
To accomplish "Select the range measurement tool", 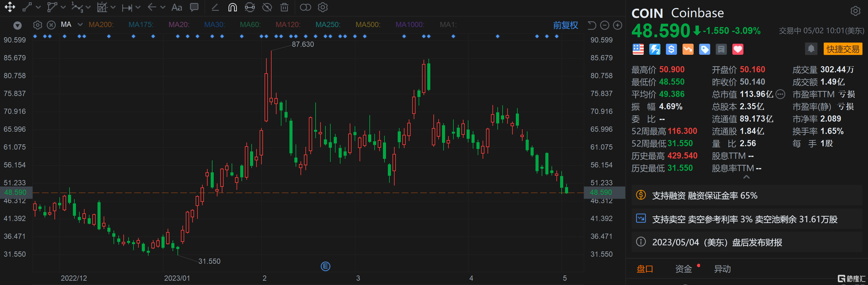I will coord(127,7).
